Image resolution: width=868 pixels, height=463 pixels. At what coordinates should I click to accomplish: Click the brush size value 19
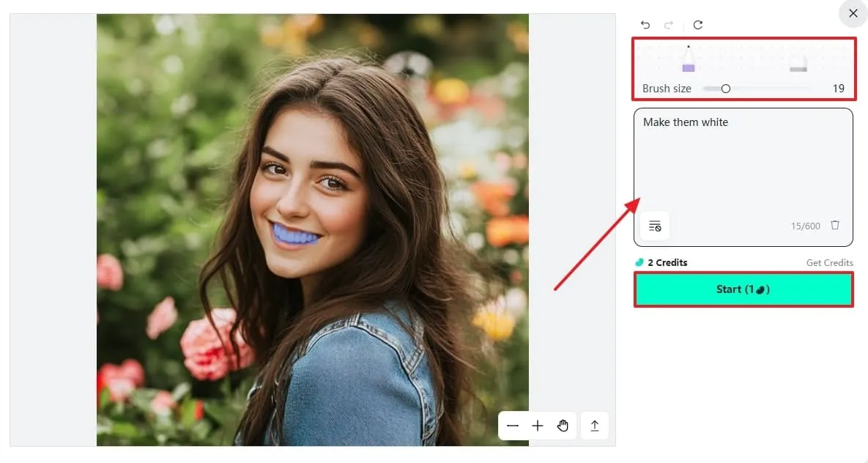[838, 89]
